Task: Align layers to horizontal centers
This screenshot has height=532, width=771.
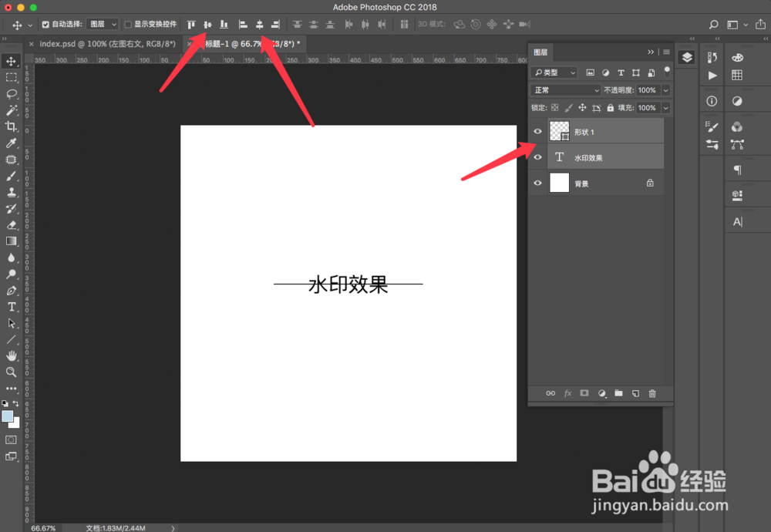Action: pyautogui.click(x=259, y=24)
